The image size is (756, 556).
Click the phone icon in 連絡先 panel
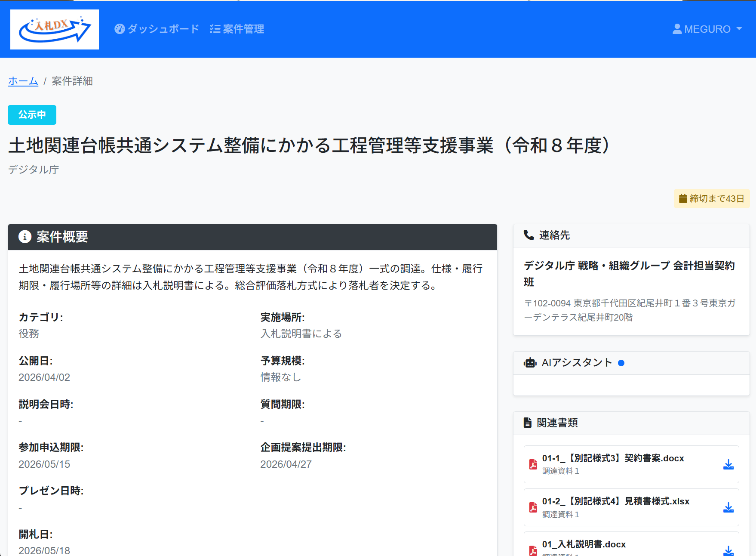click(x=528, y=235)
